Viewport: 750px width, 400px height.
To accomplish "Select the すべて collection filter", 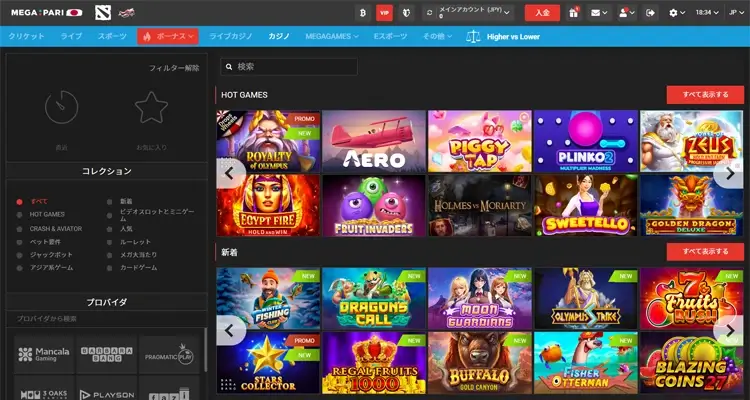I will [39, 201].
